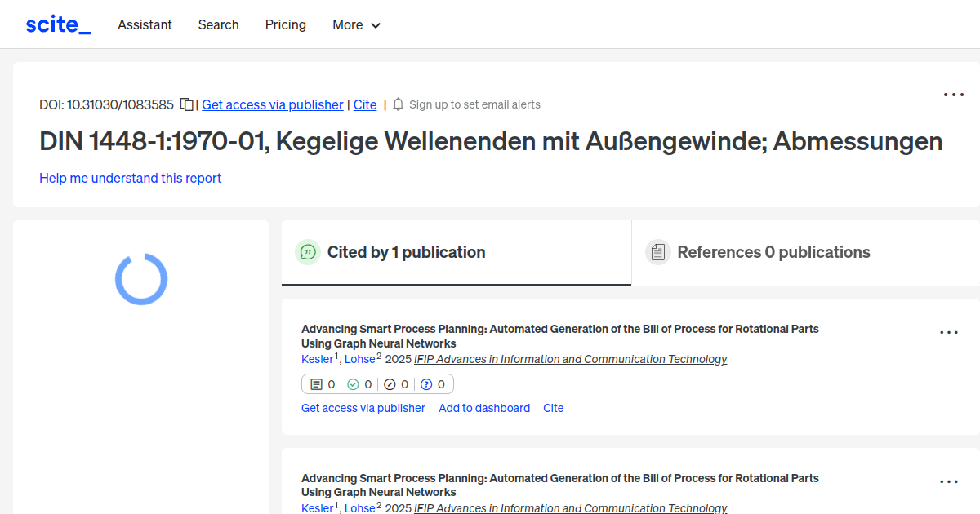Click Add to dashboard for the citing paper

pyautogui.click(x=483, y=408)
